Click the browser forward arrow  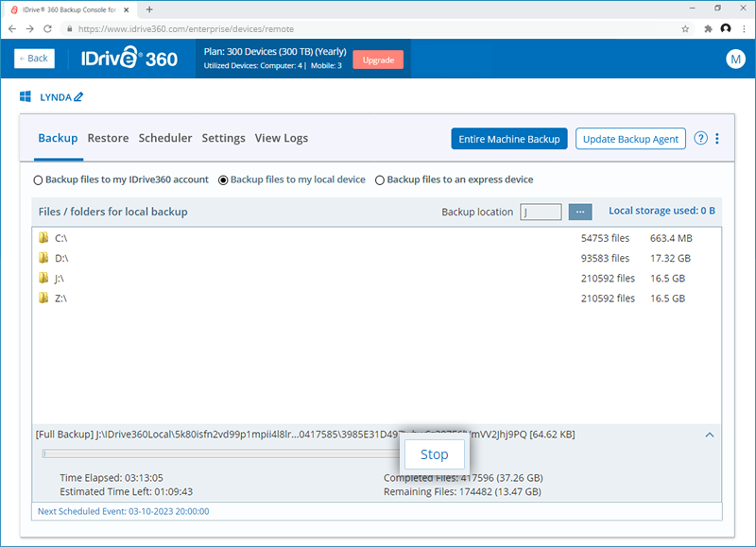pos(30,29)
